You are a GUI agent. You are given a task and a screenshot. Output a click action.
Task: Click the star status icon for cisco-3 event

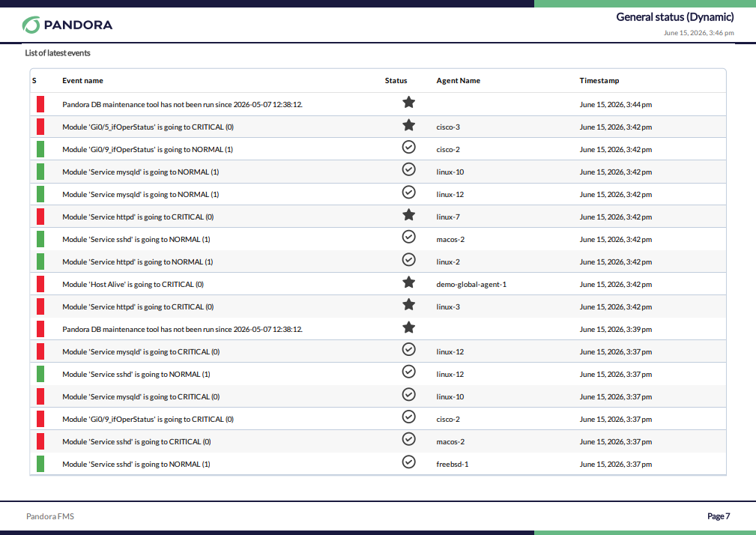[408, 125]
